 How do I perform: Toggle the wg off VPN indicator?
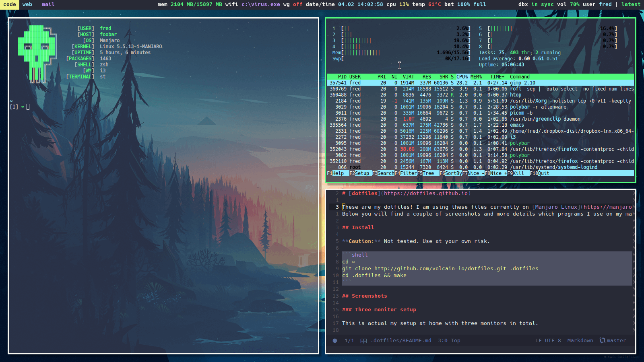point(293,4)
